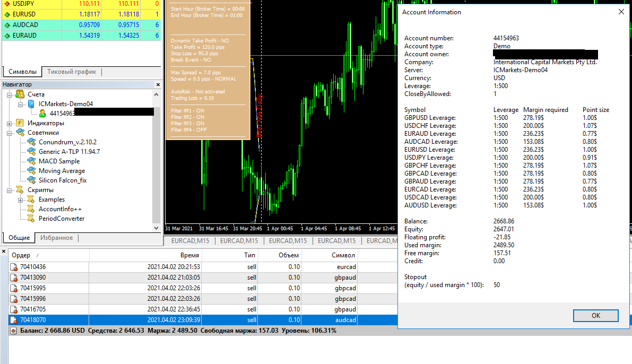Close the Account Information dialog

[621, 12]
